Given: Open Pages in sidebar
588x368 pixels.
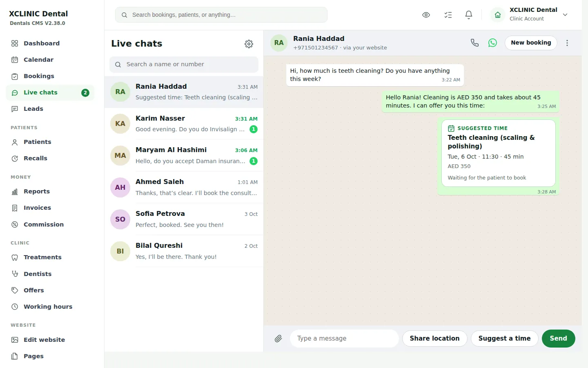Looking at the screenshot, I should 50,356.
